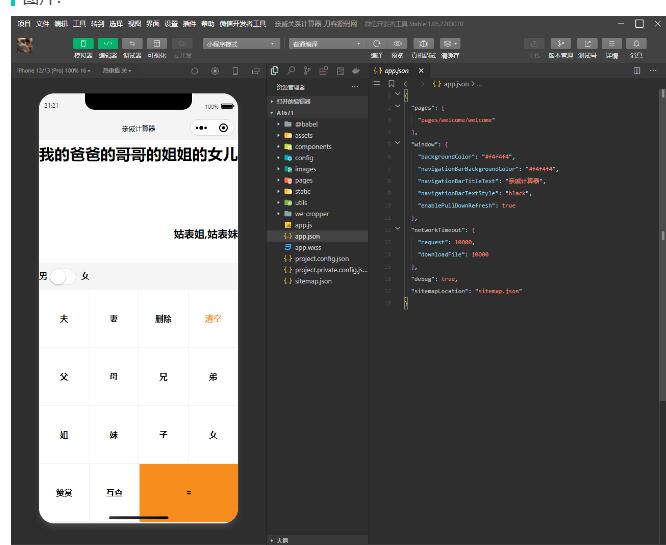Click split editor icon at top right
The width and height of the screenshot is (666, 545).
[x=638, y=71]
